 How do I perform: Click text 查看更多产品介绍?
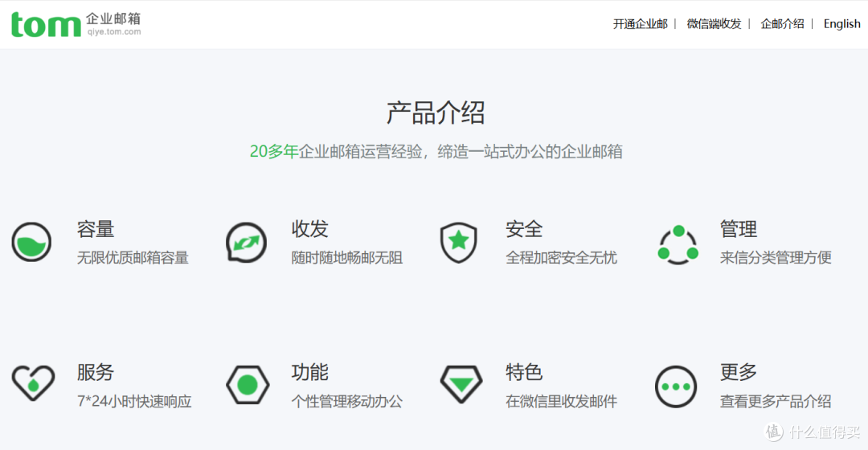pyautogui.click(x=776, y=401)
